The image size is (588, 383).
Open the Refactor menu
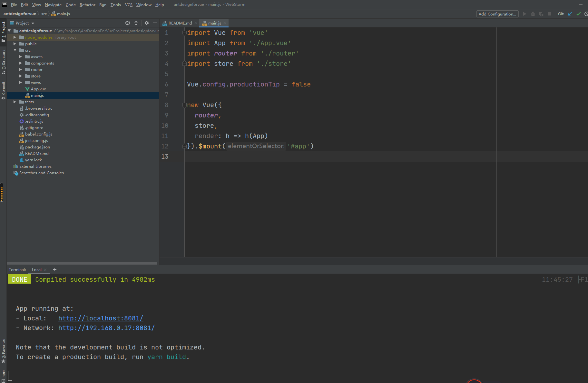coord(87,5)
